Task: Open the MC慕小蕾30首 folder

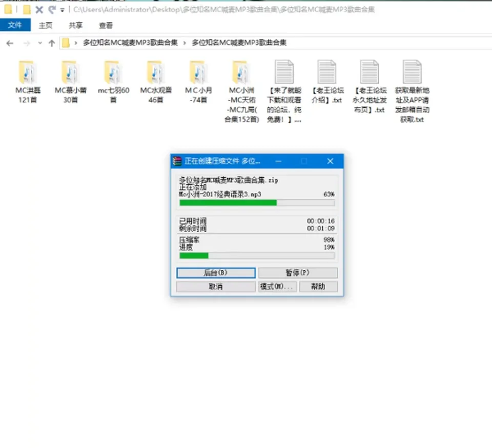Action: pos(70,81)
